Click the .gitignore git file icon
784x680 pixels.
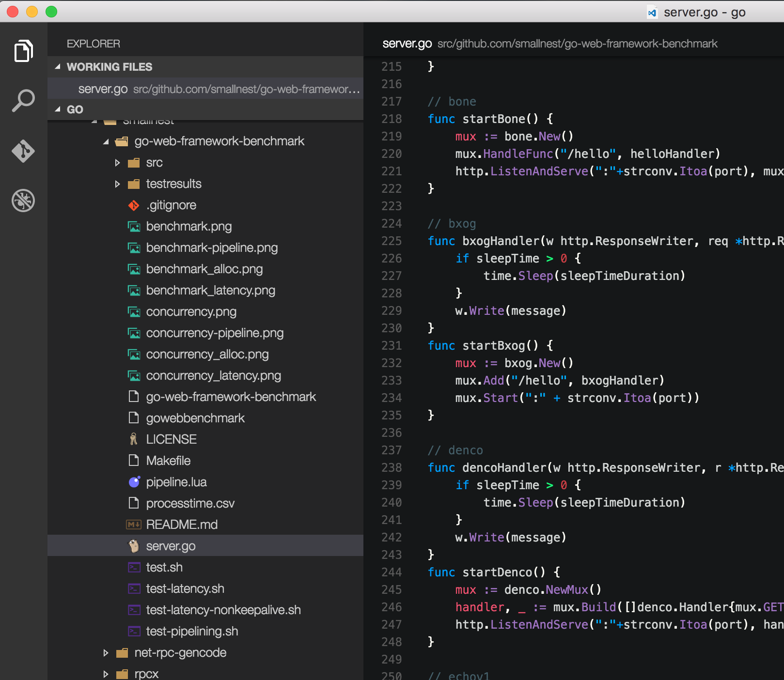(x=134, y=205)
